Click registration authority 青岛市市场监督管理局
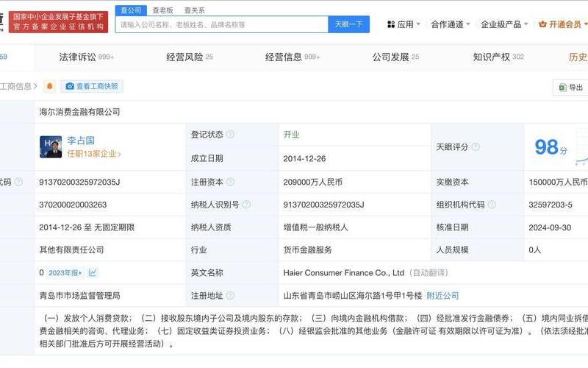This screenshot has height=368, width=588. [x=79, y=296]
